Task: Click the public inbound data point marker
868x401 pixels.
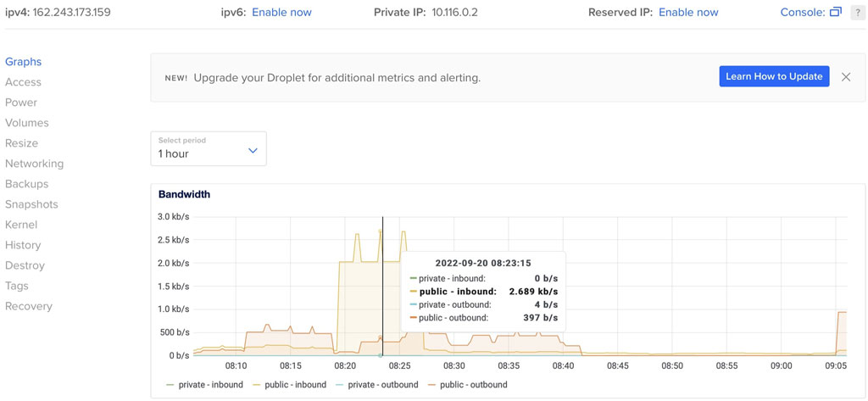Action: [x=380, y=231]
